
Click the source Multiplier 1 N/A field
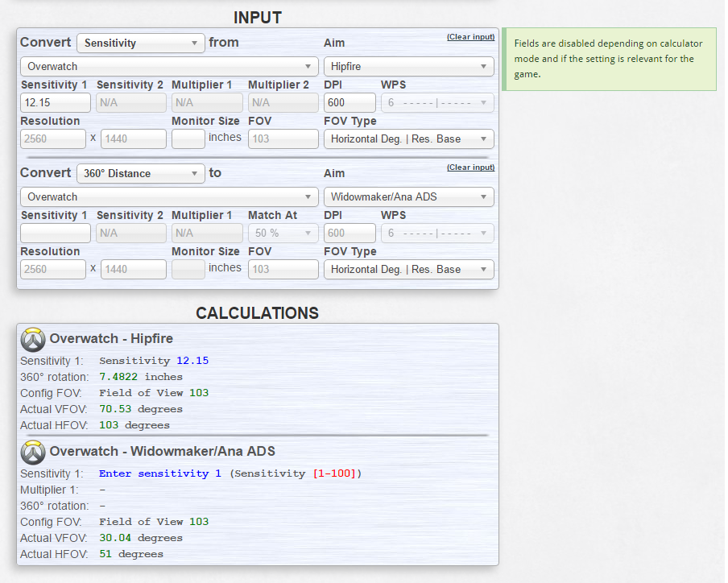207,102
